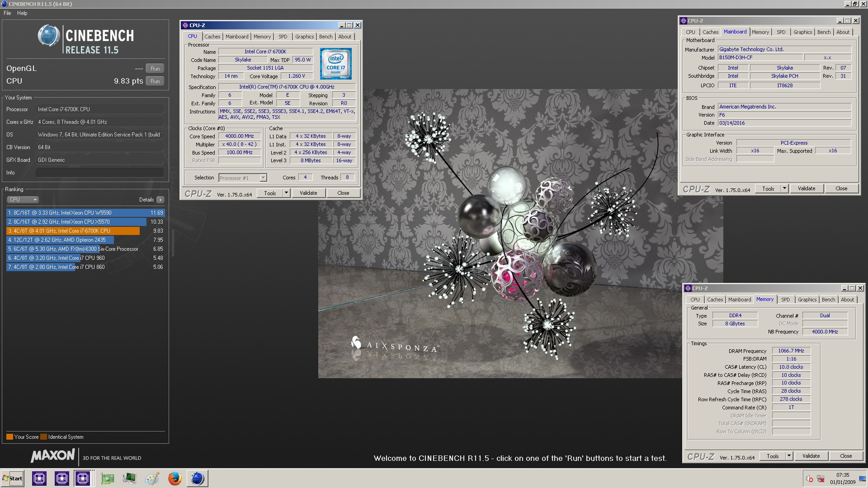Image resolution: width=868 pixels, height=488 pixels.
Task: Click Close in CPU-Z CPU window
Action: click(x=343, y=193)
